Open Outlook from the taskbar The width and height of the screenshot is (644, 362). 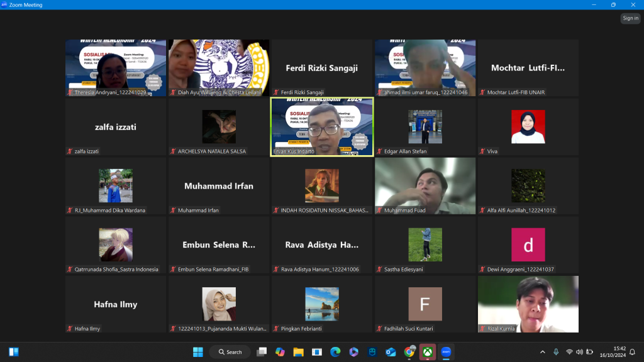click(x=391, y=352)
